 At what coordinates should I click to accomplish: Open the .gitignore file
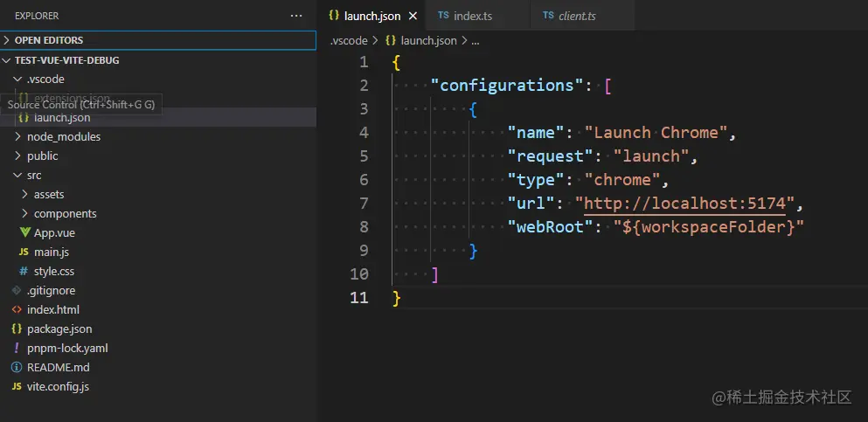coord(158,290)
